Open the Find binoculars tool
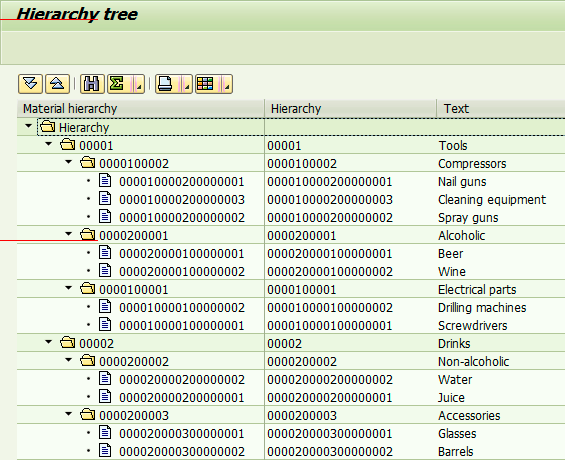 [x=92, y=84]
